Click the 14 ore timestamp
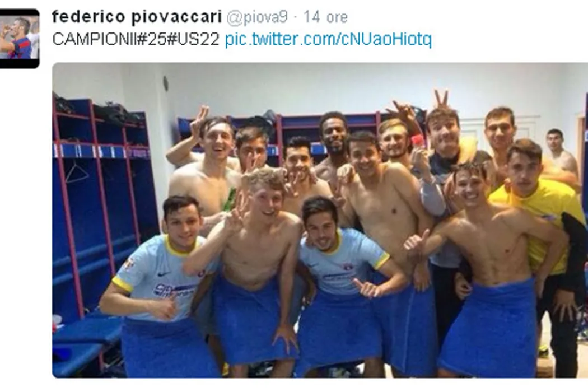This screenshot has height=392, width=588. (325, 17)
